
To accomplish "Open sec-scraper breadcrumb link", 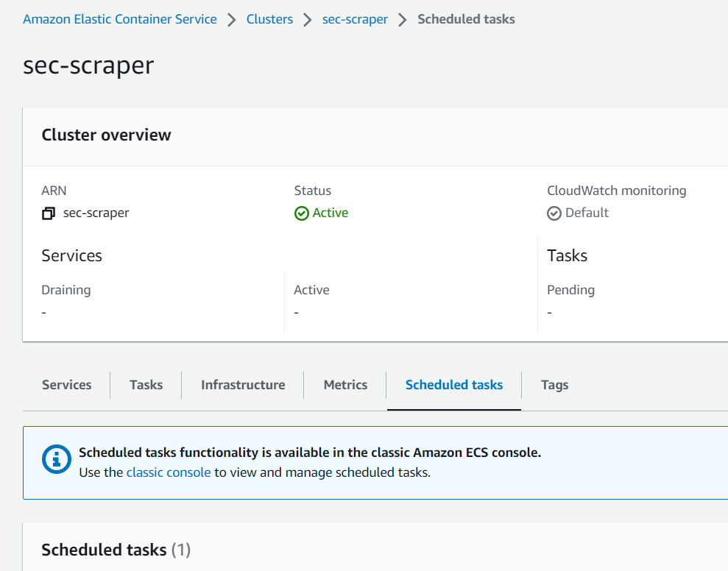I will (355, 19).
